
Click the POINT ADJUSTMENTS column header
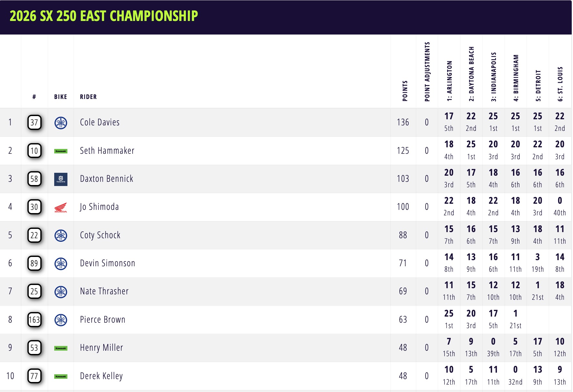[x=427, y=72]
